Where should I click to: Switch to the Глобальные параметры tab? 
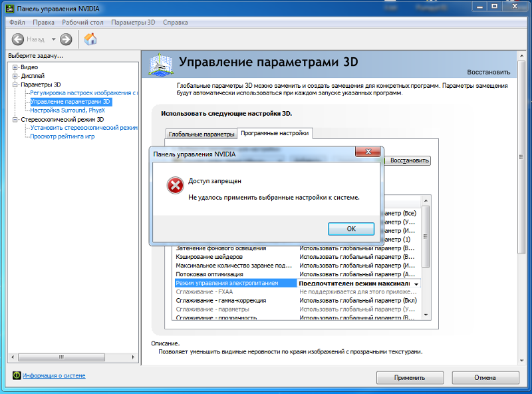point(201,134)
